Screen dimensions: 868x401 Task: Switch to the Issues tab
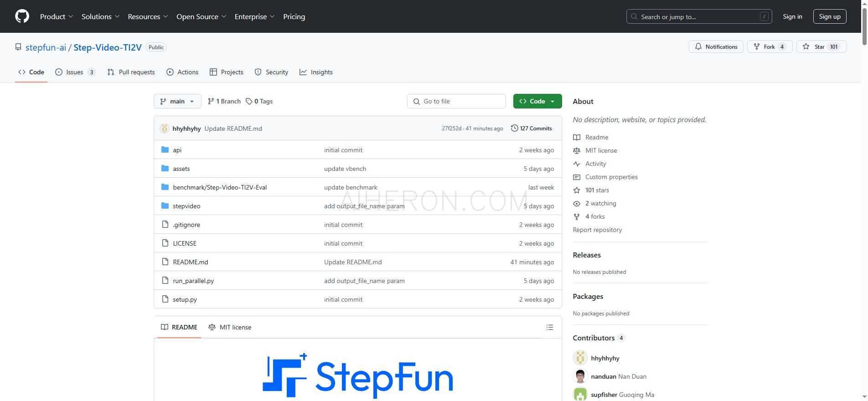tap(75, 72)
